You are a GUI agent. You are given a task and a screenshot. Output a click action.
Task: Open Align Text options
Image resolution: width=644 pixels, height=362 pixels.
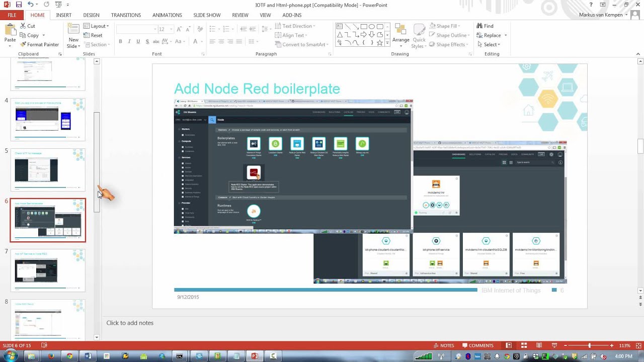292,35
